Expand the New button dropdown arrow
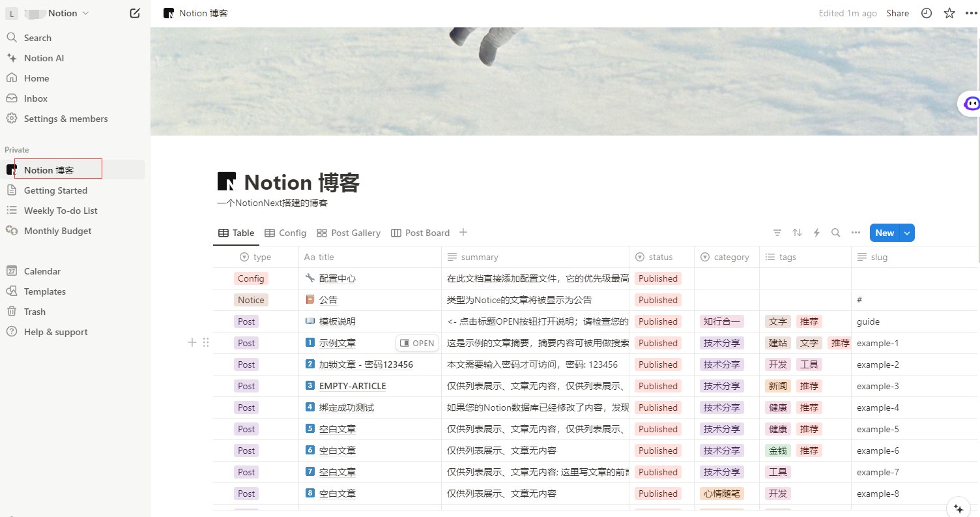 [907, 233]
